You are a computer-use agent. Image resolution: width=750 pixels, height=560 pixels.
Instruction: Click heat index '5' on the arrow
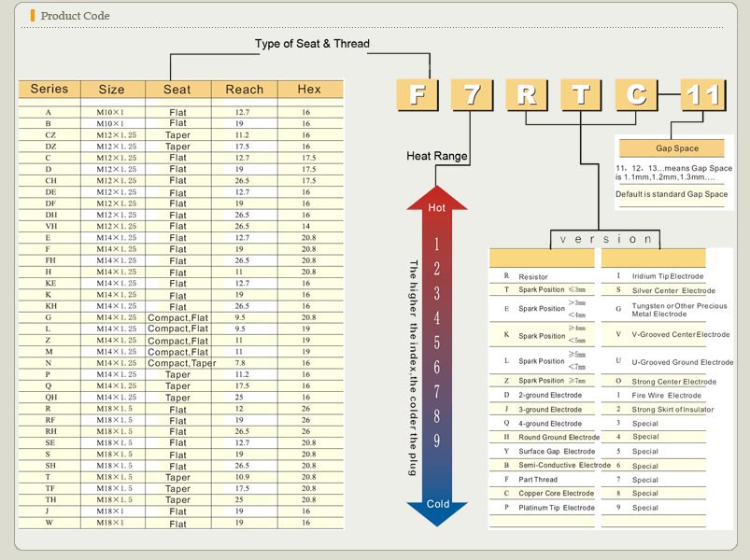437,343
